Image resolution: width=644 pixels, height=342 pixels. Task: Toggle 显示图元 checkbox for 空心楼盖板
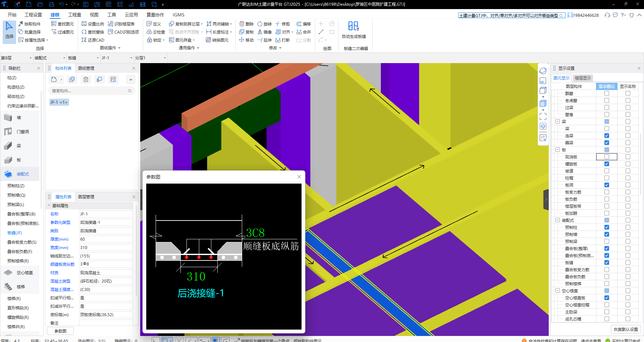607,298
